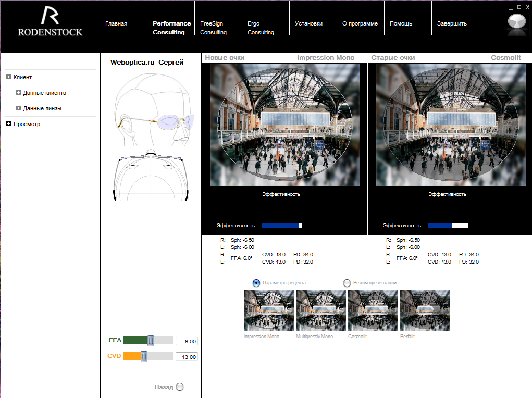Viewport: 532px width, 398px height.
Task: Click Завершить to exit
Action: [x=452, y=23]
